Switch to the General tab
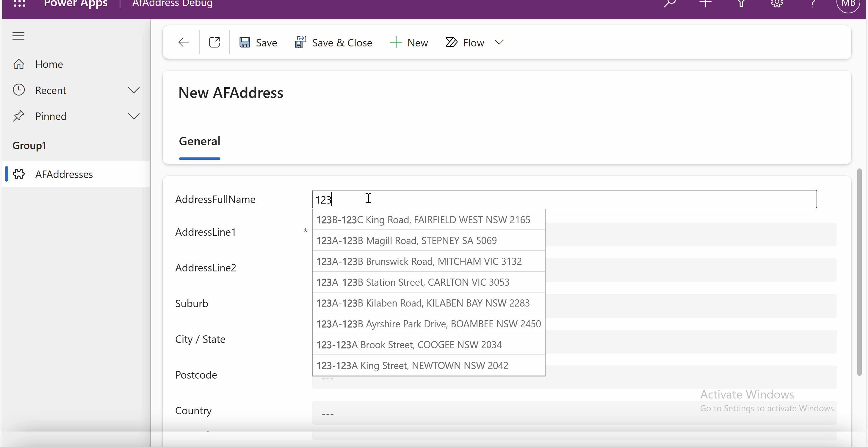Screen dimensions: 868x447 (x=200, y=141)
